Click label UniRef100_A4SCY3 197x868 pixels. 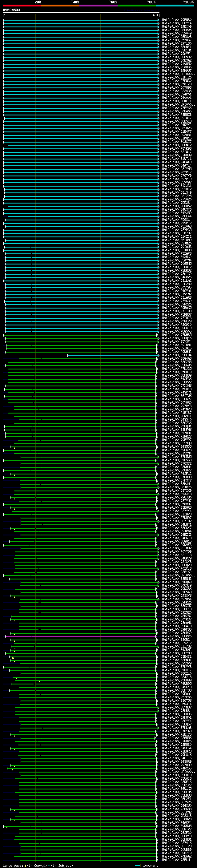click(x=177, y=687)
